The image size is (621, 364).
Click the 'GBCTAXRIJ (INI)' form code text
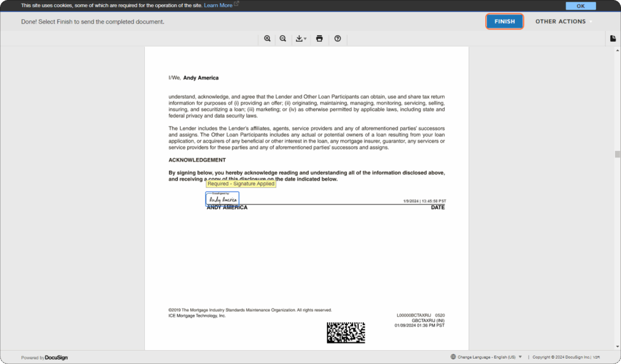click(x=428, y=320)
